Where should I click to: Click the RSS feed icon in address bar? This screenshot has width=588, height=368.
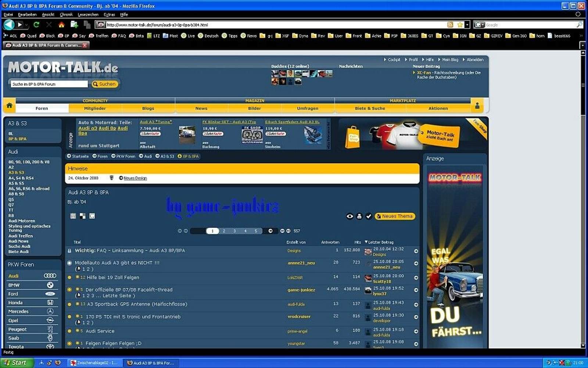[x=450, y=25]
